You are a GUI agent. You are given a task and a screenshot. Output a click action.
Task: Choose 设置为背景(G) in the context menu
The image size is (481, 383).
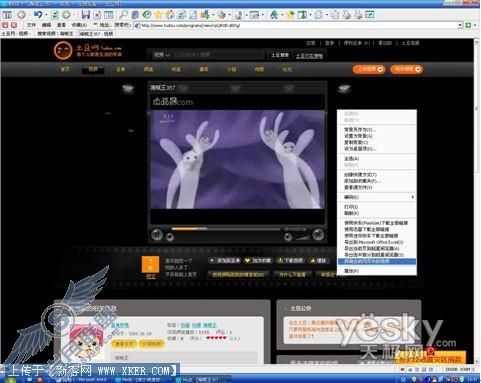point(377,136)
